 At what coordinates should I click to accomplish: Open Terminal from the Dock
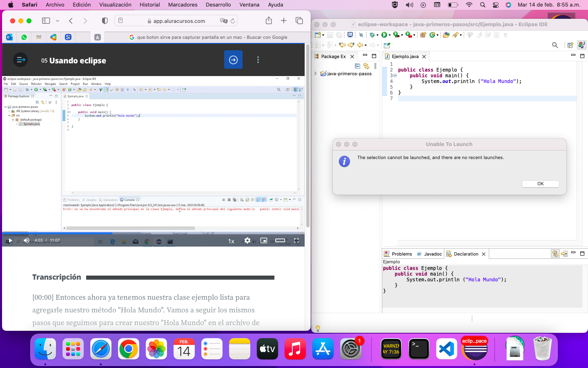tap(419, 349)
